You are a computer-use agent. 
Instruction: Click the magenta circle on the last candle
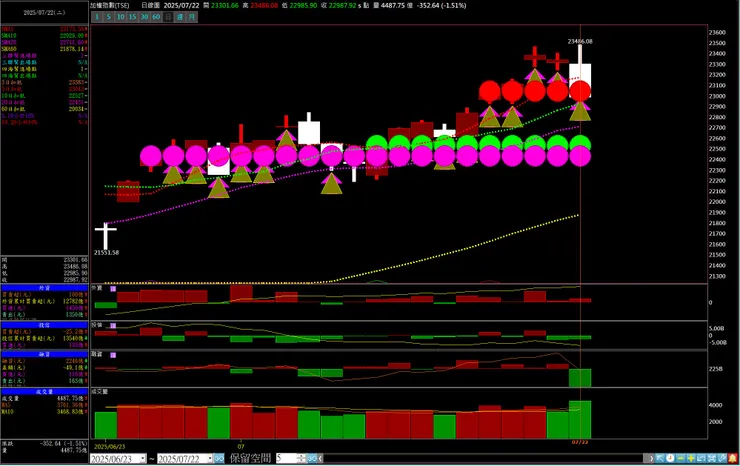580,156
